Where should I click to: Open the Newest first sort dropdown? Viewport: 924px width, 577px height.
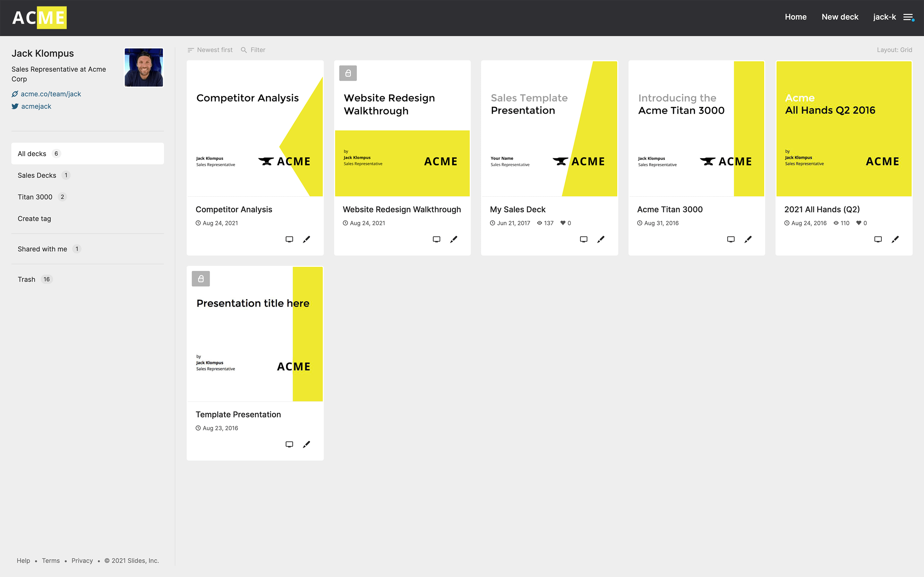pyautogui.click(x=210, y=50)
